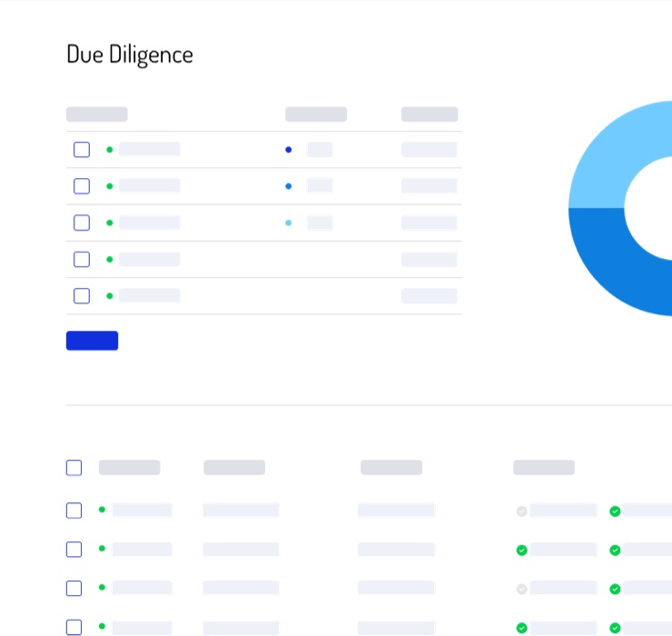Click the gray check icon in third lower row

(521, 590)
